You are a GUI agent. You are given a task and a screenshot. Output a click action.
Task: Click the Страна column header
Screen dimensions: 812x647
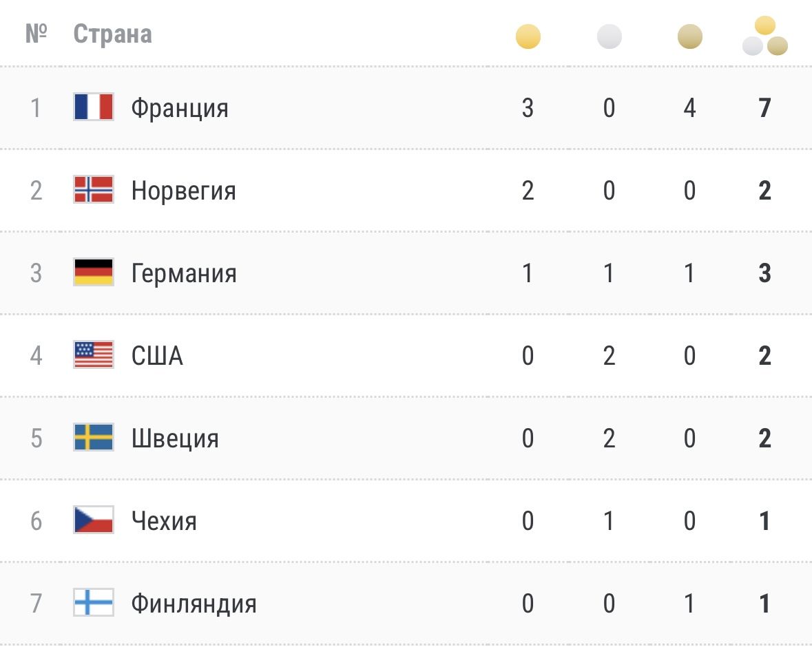click(x=112, y=34)
